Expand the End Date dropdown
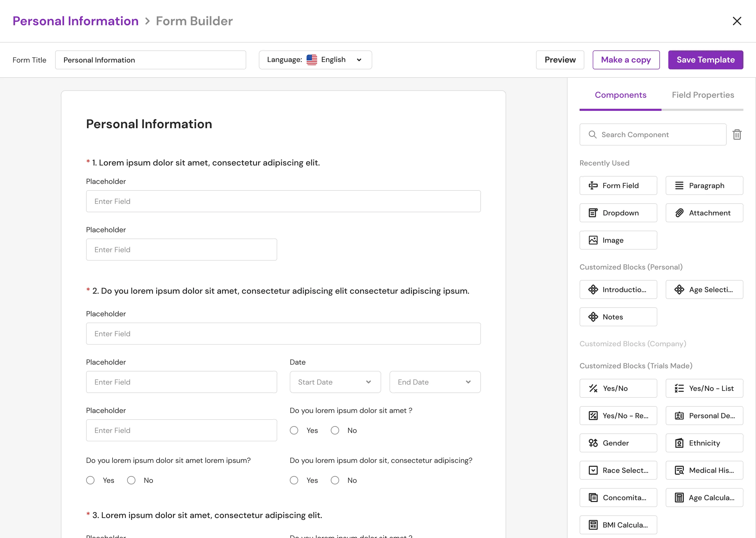Screen dimensions: 756x538 pos(435,382)
